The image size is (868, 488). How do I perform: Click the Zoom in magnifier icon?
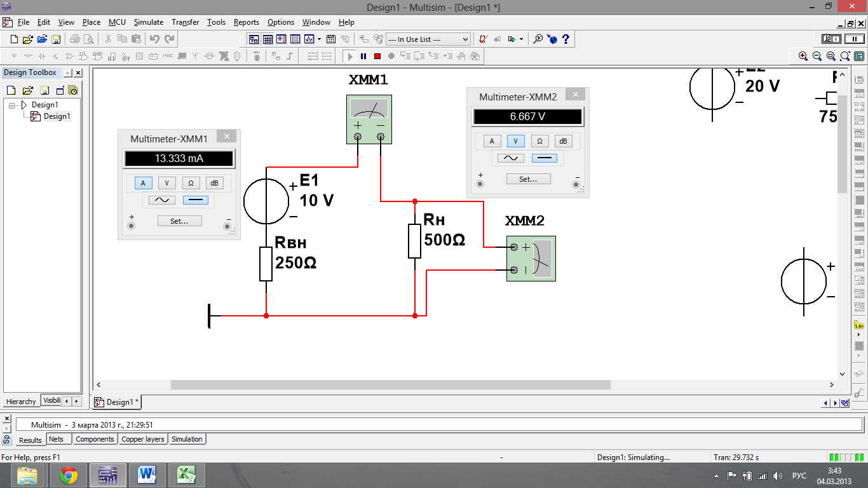pos(803,56)
